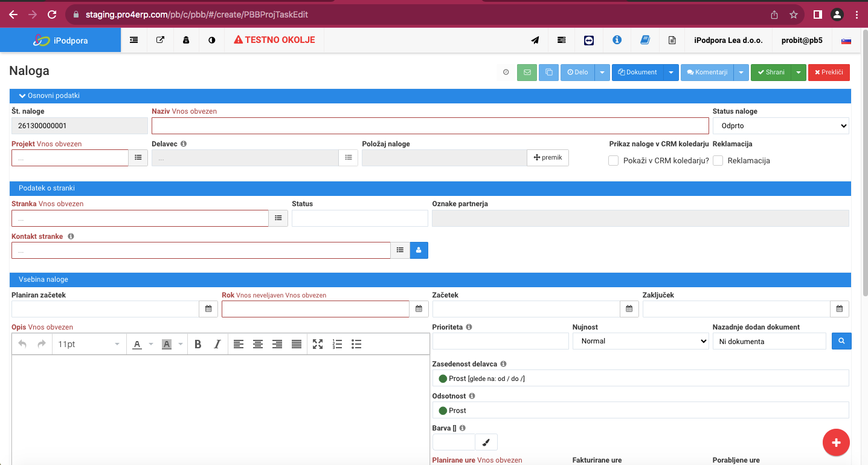Open text color picker arrow

coord(151,344)
